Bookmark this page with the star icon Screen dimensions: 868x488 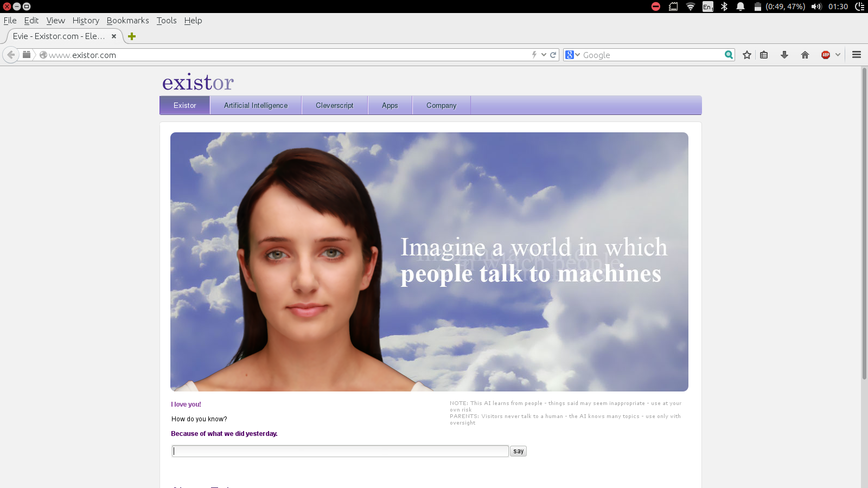pyautogui.click(x=747, y=55)
